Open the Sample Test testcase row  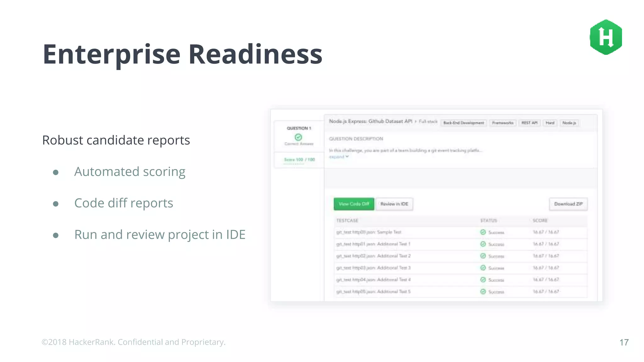(369, 232)
